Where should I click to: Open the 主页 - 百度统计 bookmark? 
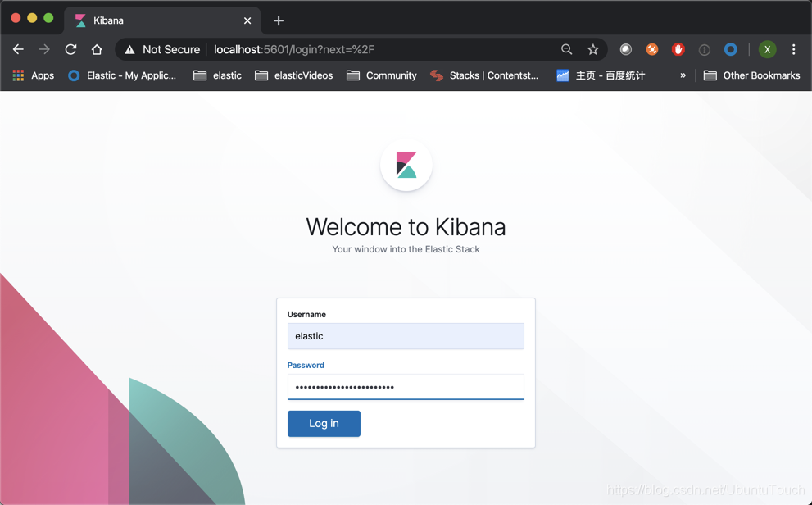601,75
